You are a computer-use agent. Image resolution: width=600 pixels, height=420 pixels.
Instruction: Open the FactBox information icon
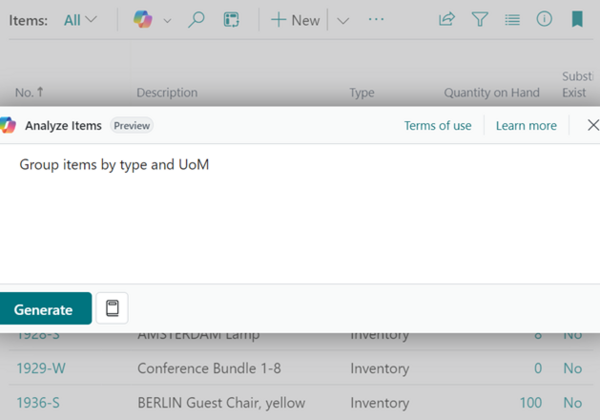[544, 19]
